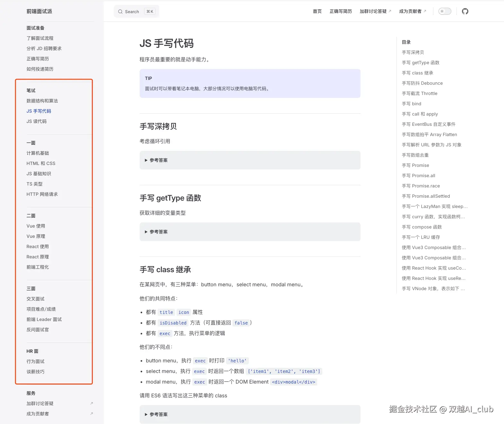Viewport: 504px width, 424px height.
Task: Open HTML 和 CSS in sidebar
Action: (41, 163)
